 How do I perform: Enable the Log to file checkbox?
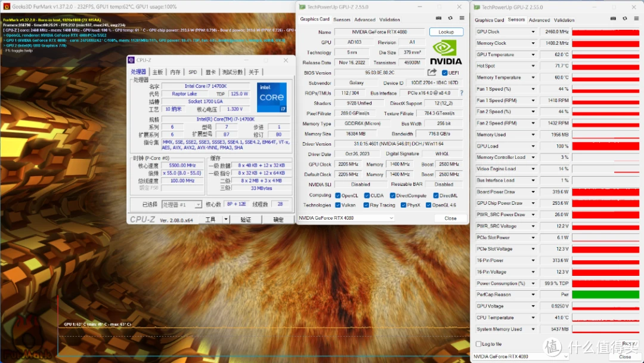click(478, 344)
